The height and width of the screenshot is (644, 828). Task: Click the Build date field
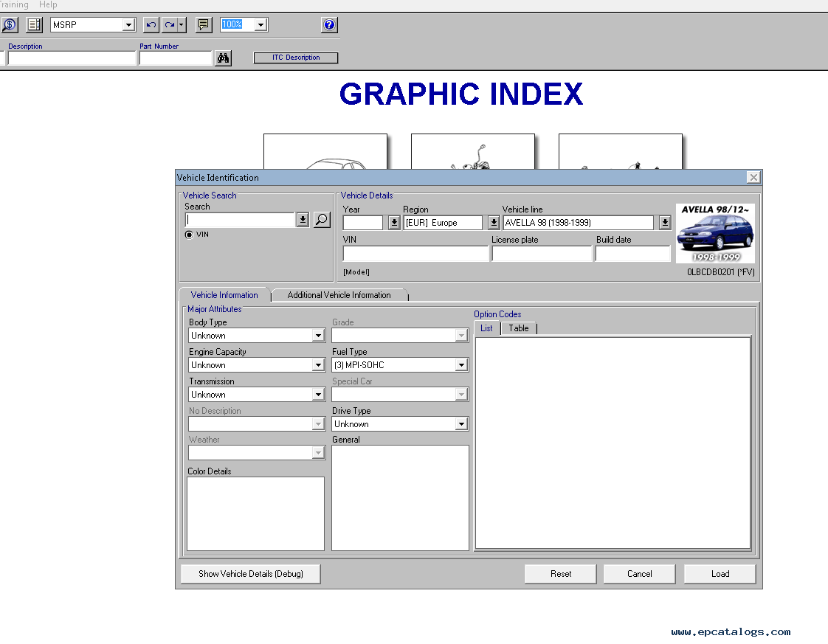[x=632, y=254]
